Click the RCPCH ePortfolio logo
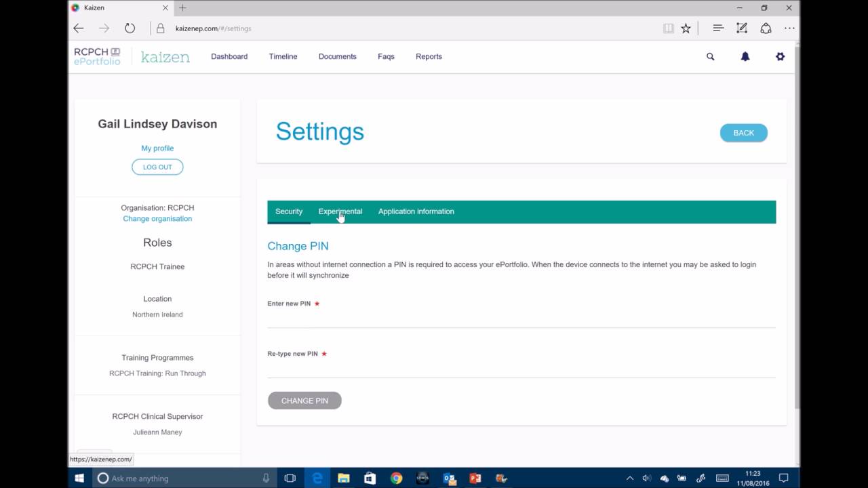 click(x=97, y=56)
